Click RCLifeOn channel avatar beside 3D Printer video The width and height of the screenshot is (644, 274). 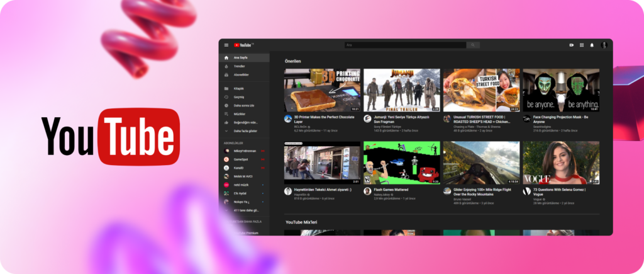[x=288, y=118]
